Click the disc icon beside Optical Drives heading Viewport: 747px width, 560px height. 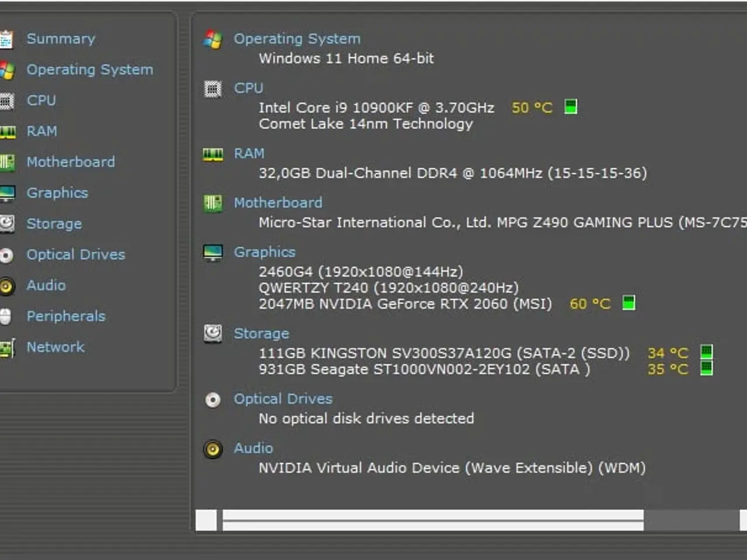click(212, 400)
